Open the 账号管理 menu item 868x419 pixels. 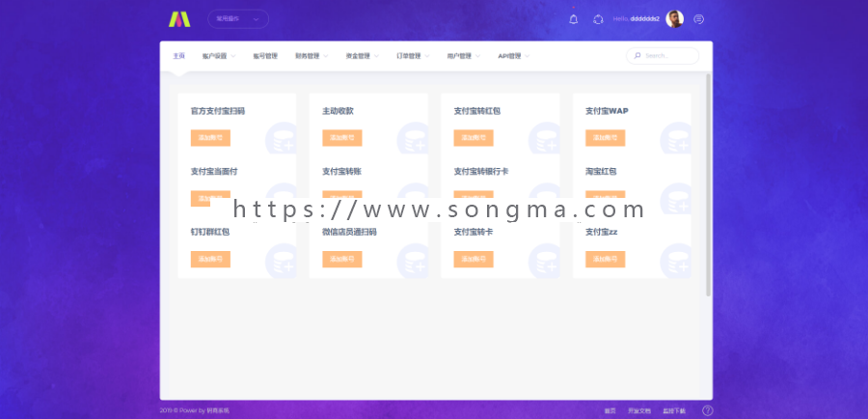point(265,56)
